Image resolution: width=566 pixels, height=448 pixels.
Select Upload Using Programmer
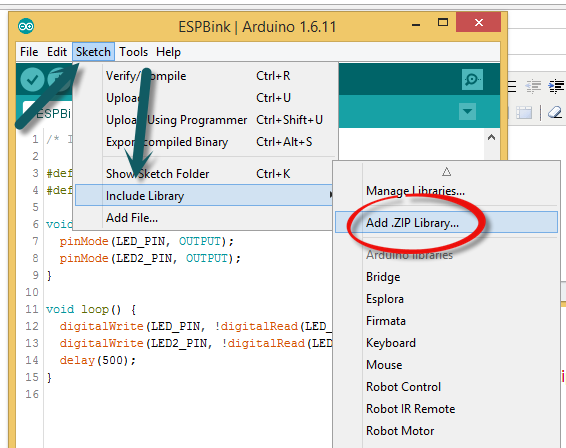coord(206,120)
